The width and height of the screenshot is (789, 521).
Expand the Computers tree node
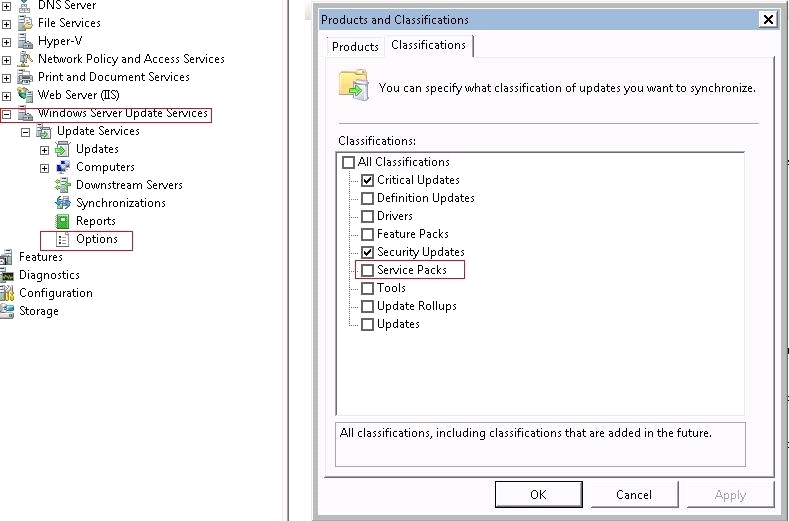point(44,169)
